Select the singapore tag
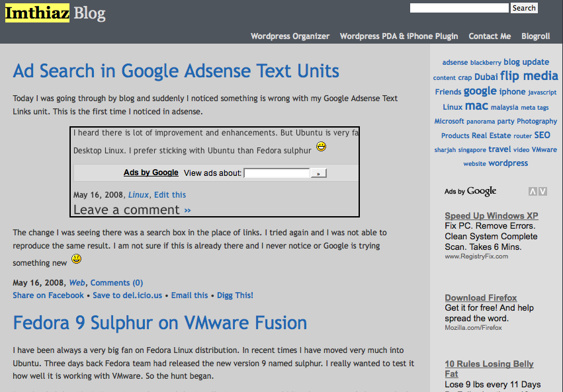The image size is (563, 392). click(472, 150)
